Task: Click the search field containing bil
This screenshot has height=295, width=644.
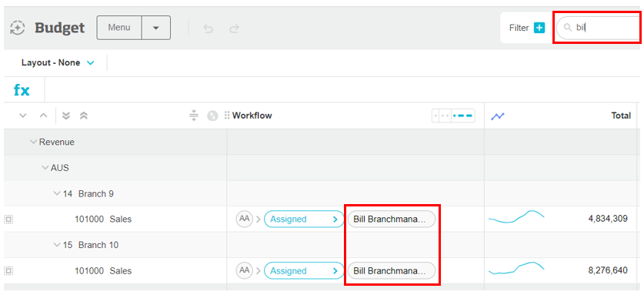Action: pos(599,28)
